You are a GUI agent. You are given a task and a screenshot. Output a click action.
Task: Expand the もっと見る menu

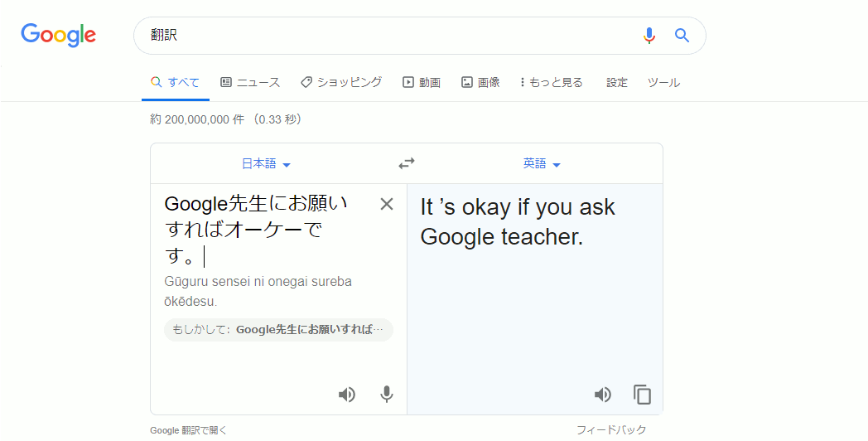point(552,83)
